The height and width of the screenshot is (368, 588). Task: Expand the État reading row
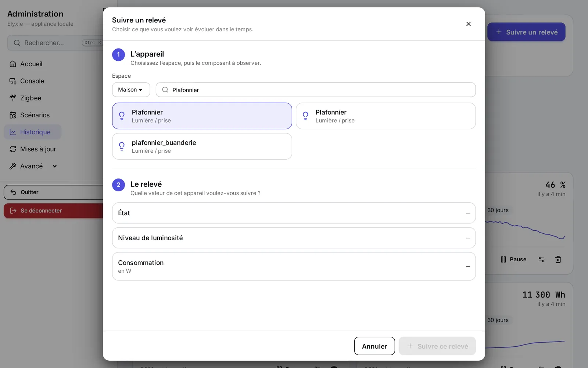(x=294, y=213)
